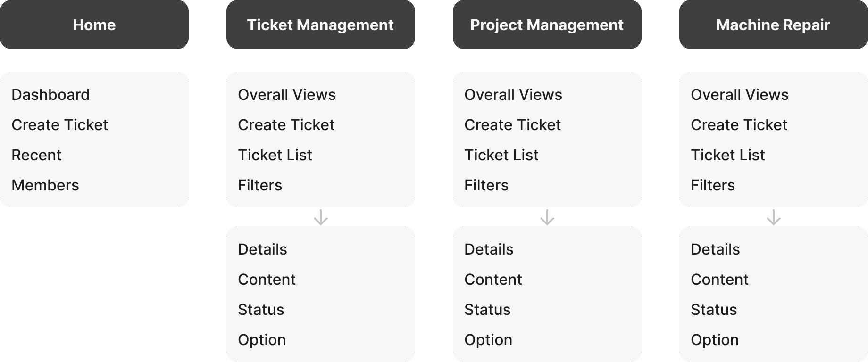Click Details under Ticket Management
The width and height of the screenshot is (868, 362).
262,249
